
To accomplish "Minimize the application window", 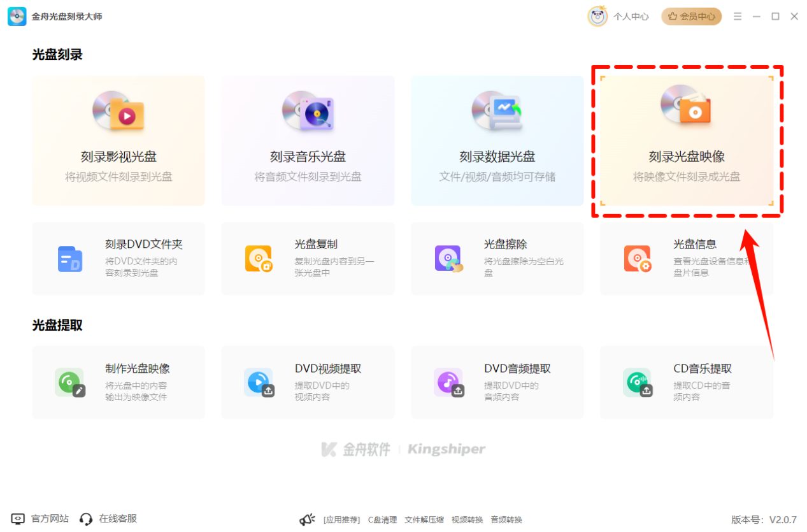I will [757, 17].
